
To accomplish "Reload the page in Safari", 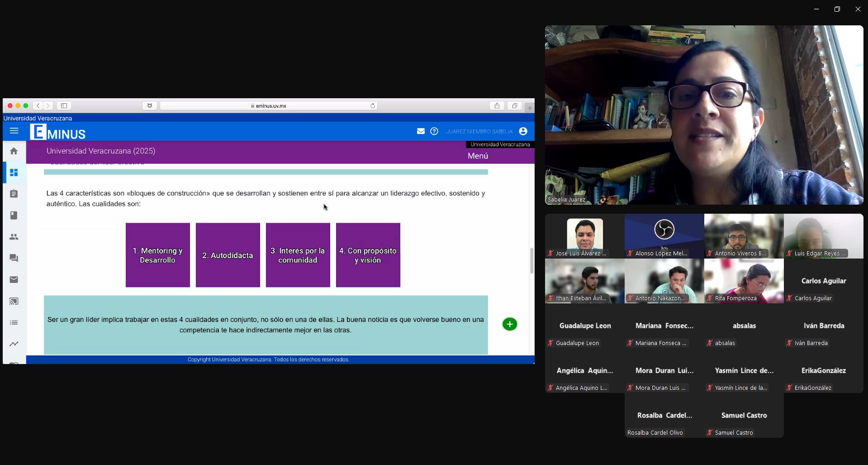I will [x=373, y=106].
